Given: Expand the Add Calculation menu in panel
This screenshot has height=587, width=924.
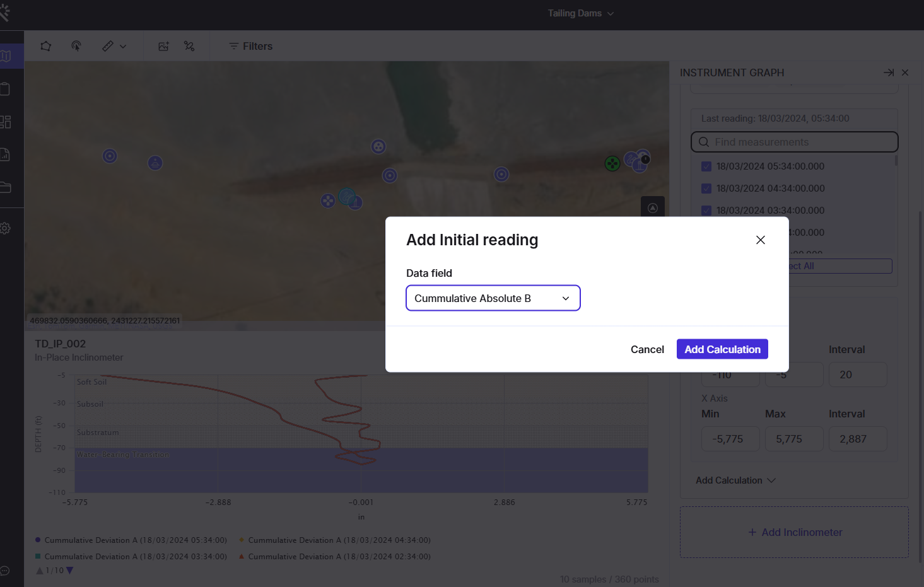Looking at the screenshot, I should point(735,480).
